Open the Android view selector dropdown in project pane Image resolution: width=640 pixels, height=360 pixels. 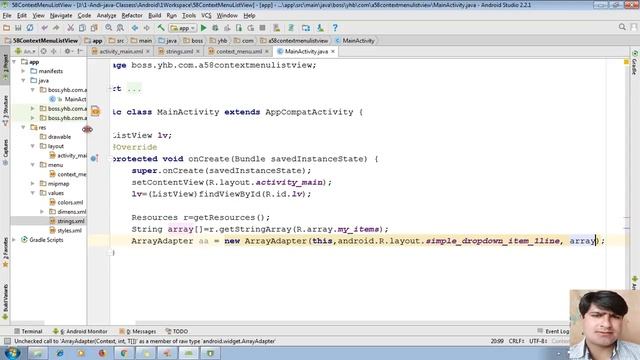[25, 51]
